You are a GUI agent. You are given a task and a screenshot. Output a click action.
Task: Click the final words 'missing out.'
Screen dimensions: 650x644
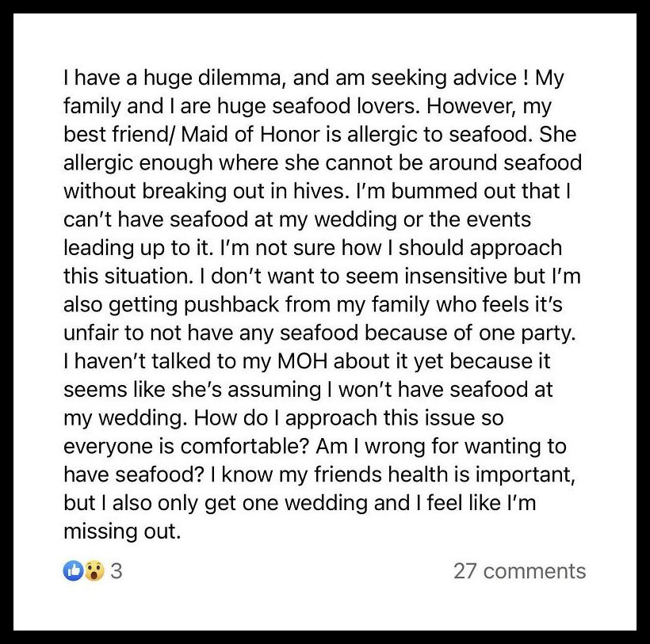(x=122, y=531)
